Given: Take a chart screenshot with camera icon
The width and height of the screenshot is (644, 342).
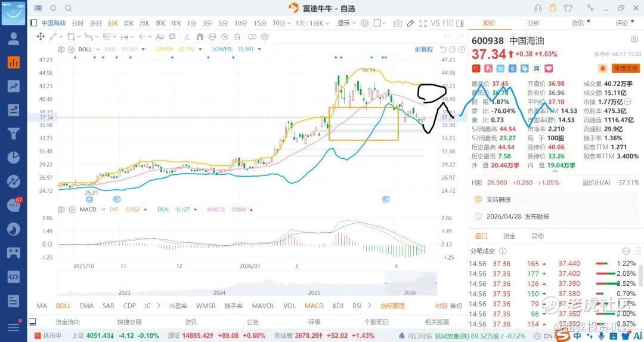Looking at the screenshot, I should (x=398, y=23).
